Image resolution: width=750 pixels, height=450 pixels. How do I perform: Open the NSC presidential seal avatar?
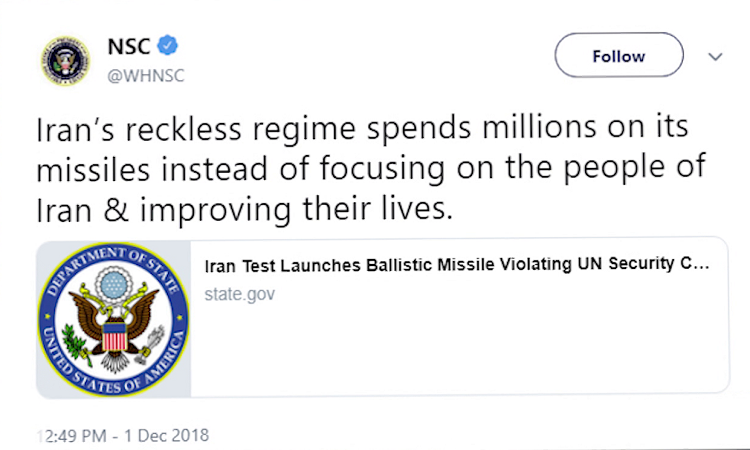66,61
